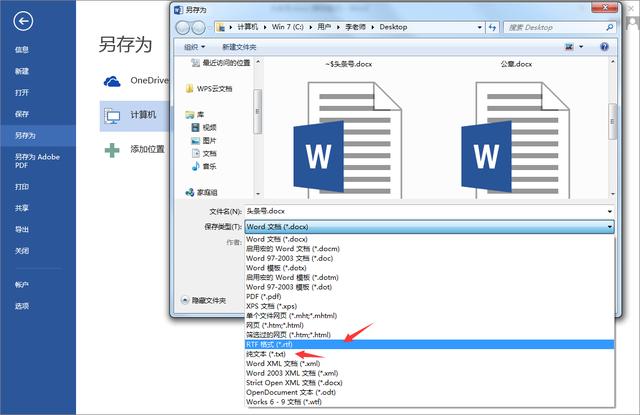
Task: Expand the address bar history dropdown
Action: (x=480, y=27)
